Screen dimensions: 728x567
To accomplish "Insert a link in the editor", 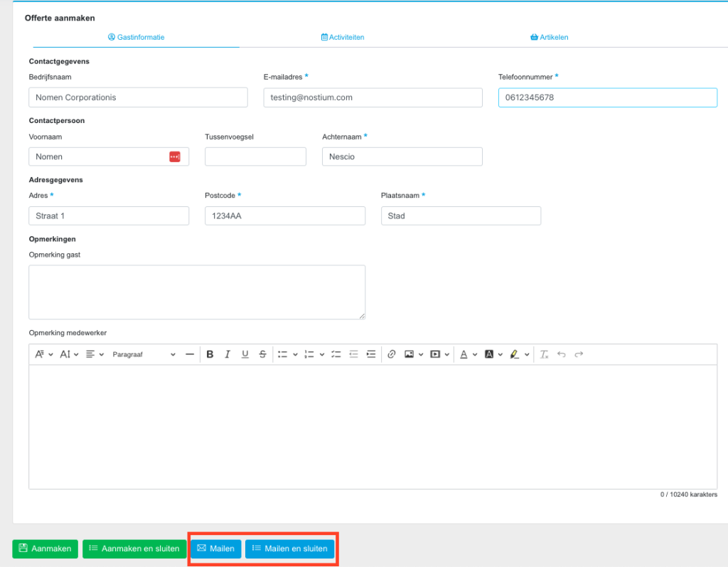I will (x=391, y=354).
